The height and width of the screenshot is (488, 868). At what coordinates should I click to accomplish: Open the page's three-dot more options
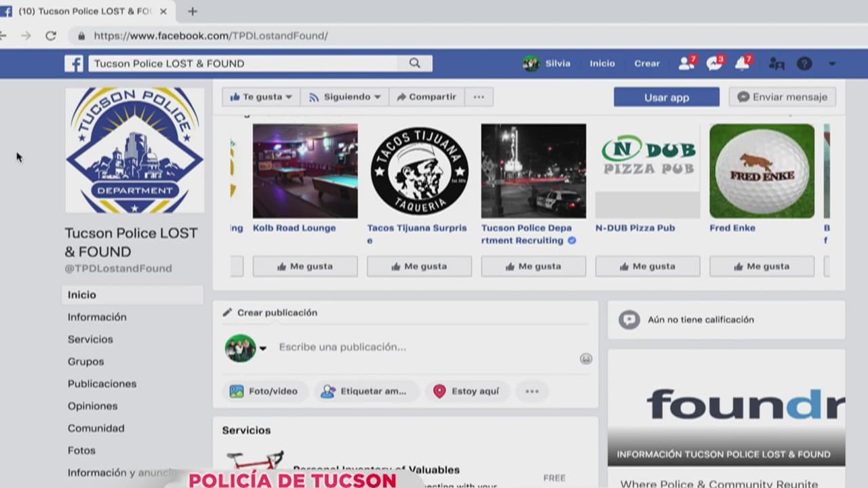pos(479,97)
